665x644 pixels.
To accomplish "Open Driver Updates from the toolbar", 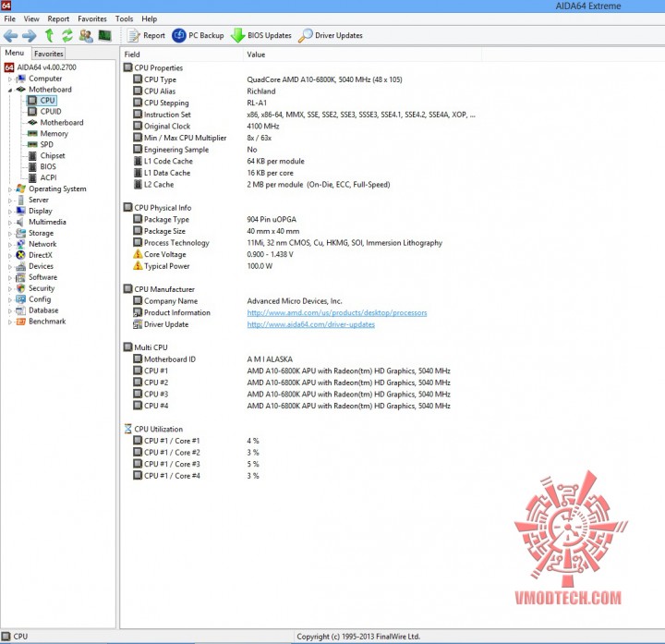I will point(331,36).
